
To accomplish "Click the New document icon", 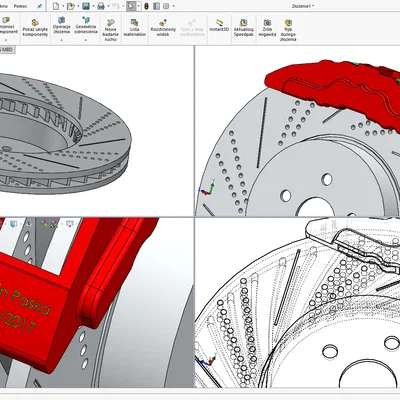I will (x=56, y=6).
